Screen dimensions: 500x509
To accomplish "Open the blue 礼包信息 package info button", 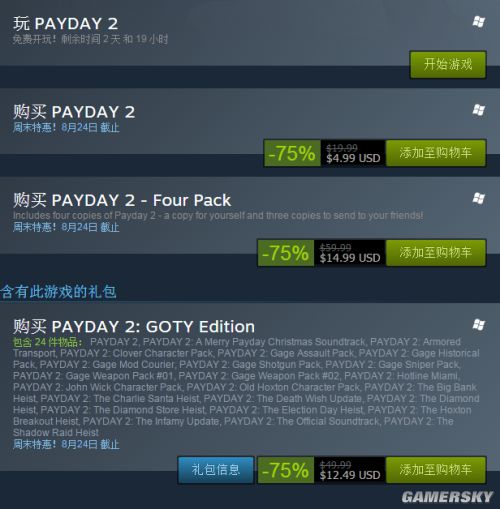I will tap(216, 470).
